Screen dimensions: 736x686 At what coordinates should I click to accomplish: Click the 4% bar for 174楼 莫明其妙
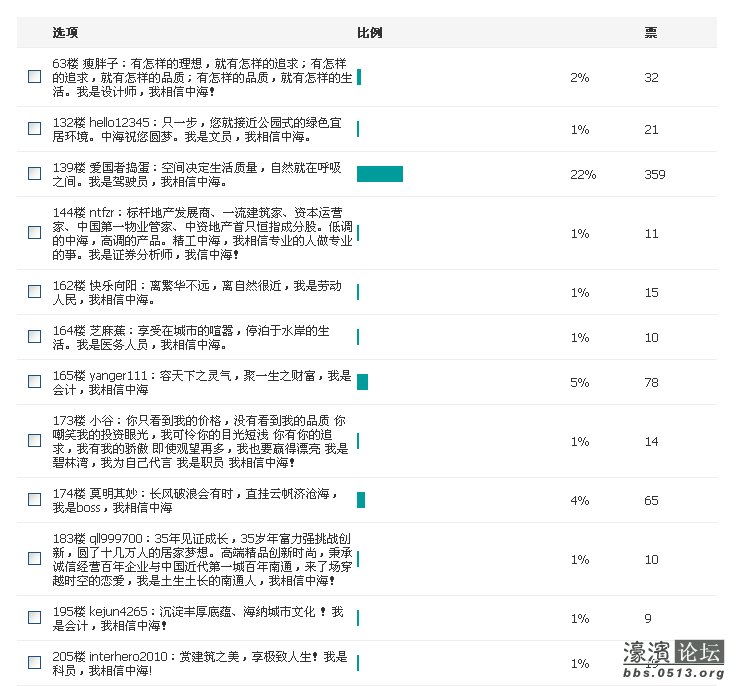point(361,500)
